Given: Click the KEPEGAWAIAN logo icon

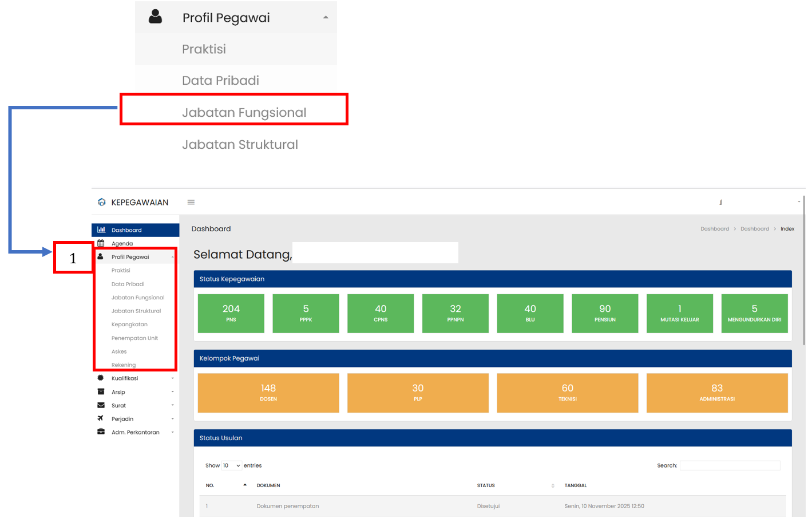Looking at the screenshot, I should [102, 203].
